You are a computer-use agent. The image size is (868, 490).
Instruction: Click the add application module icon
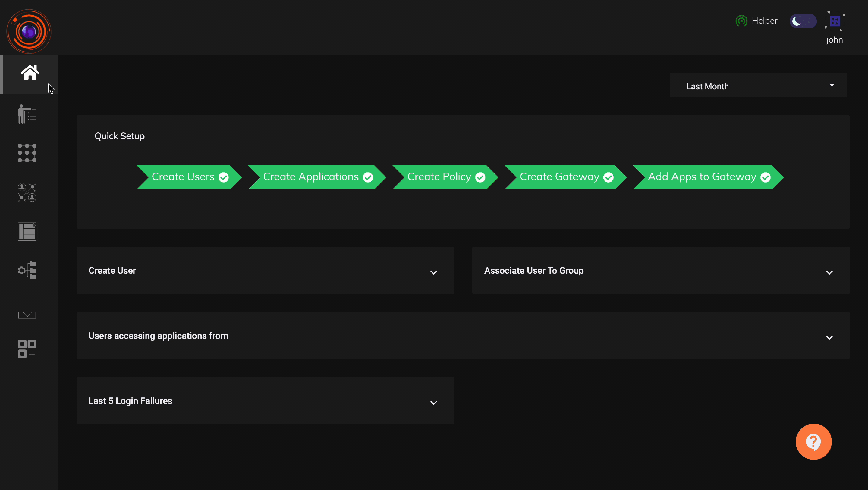tap(27, 348)
